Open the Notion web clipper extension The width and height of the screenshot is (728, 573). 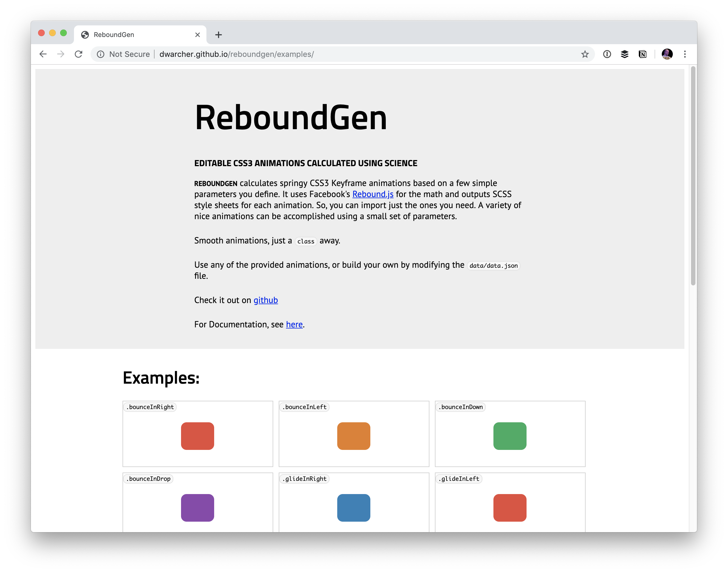click(x=642, y=54)
